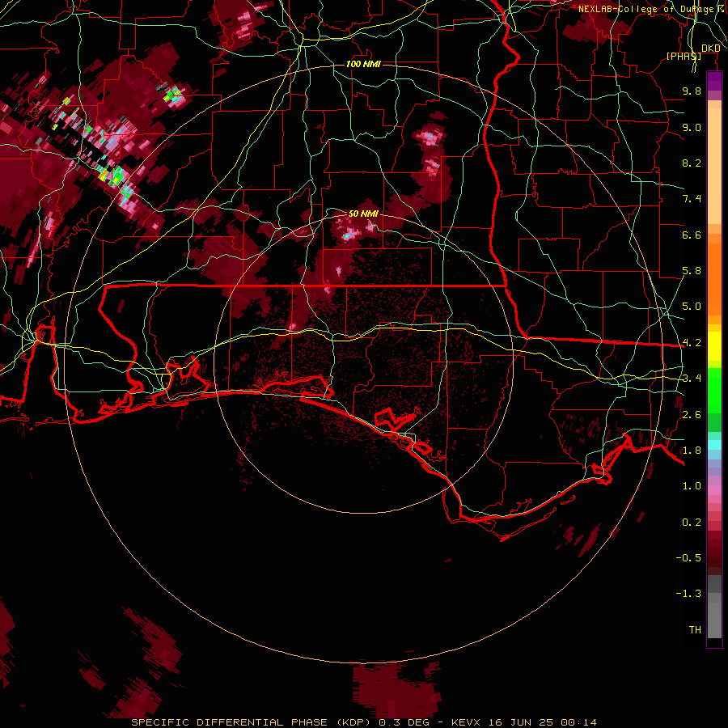728x728 pixels.
Task: Click the NEXLAB-College of DuPage label
Action: tap(648, 9)
